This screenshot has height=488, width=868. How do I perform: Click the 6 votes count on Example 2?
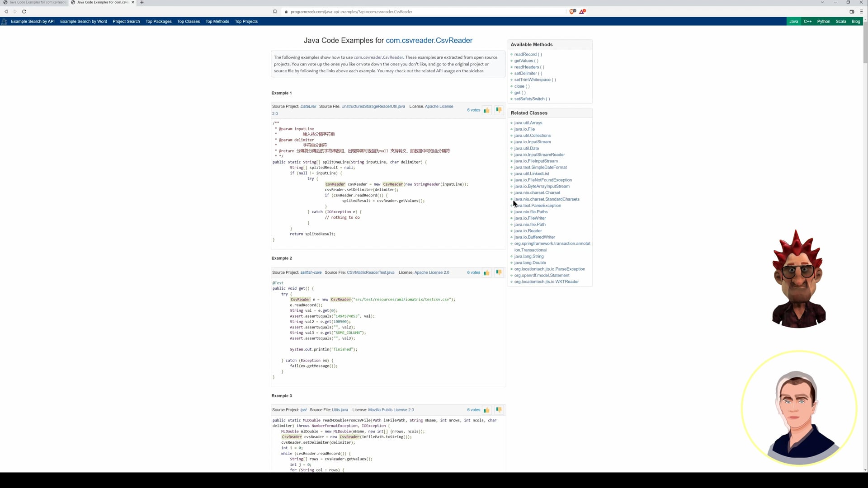(473, 273)
